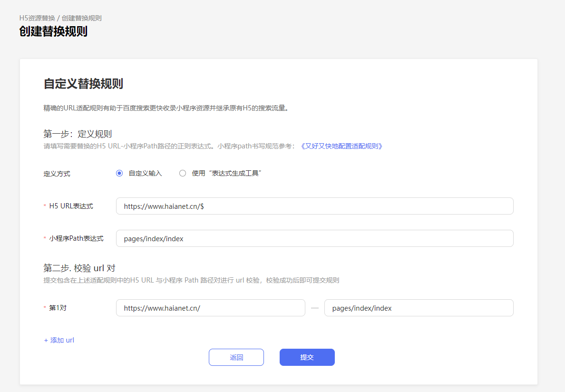Click the 第1对 field label

[x=58, y=308]
